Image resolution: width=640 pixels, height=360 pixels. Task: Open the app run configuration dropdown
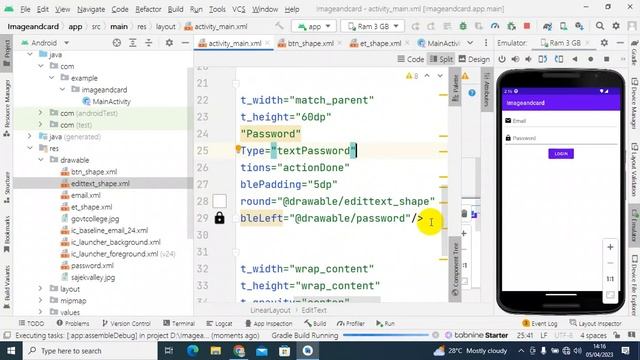pos(313,27)
